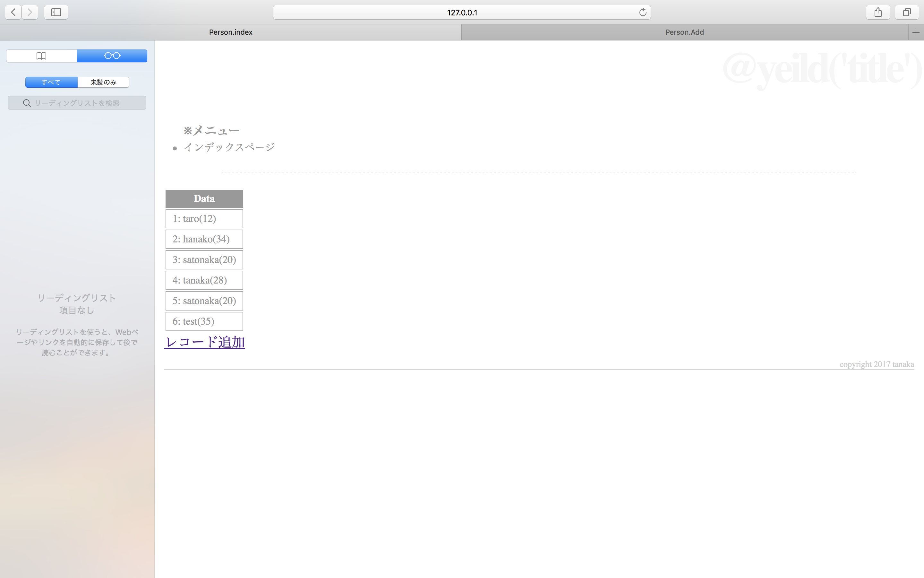The height and width of the screenshot is (578, 924).
Task: Switch to the Person.index tab
Action: (231, 32)
